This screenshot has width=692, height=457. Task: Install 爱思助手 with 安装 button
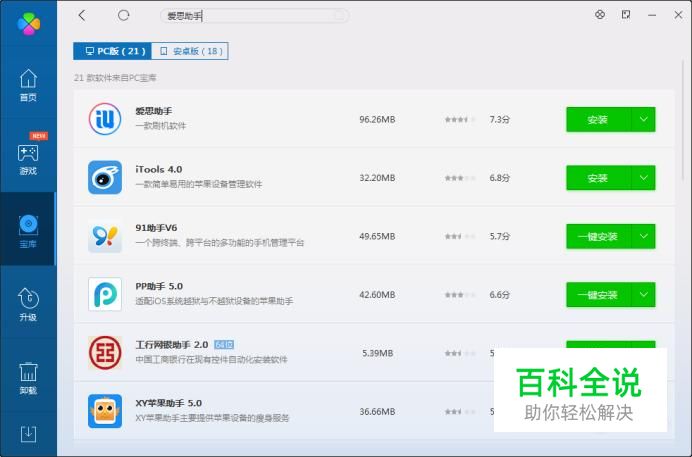tap(598, 120)
